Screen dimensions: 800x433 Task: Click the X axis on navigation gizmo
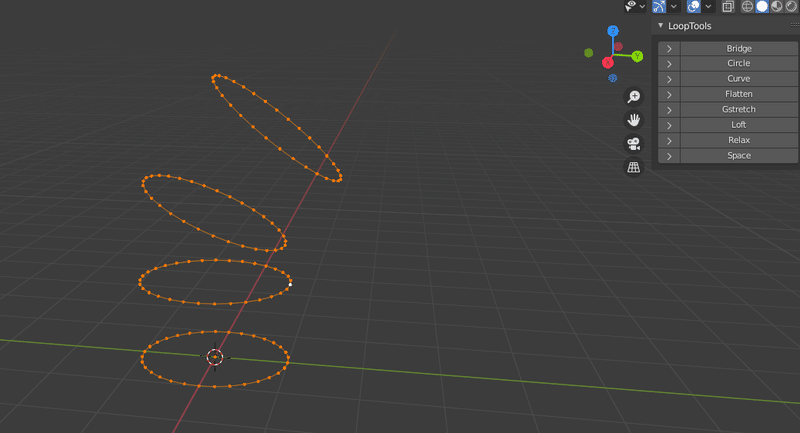point(608,63)
